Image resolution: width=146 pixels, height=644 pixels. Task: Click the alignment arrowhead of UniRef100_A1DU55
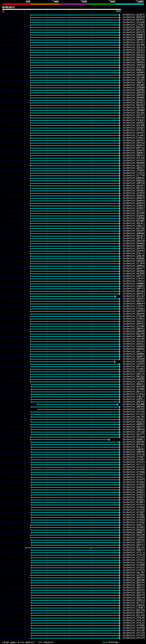point(115,361)
